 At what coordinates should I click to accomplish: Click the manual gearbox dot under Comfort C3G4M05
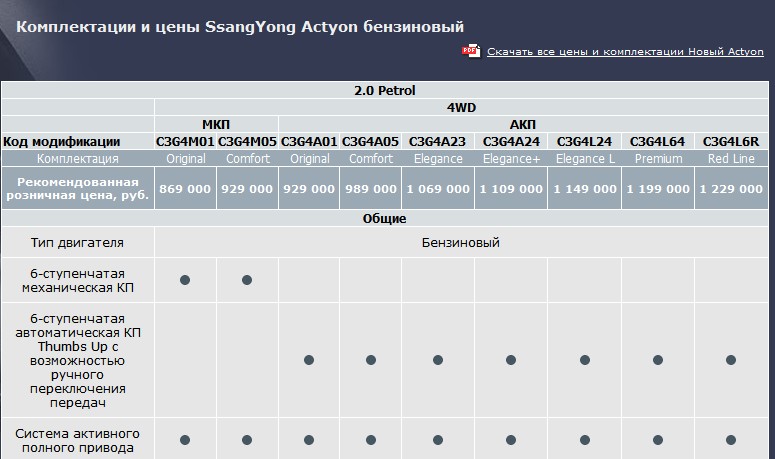tap(247, 280)
